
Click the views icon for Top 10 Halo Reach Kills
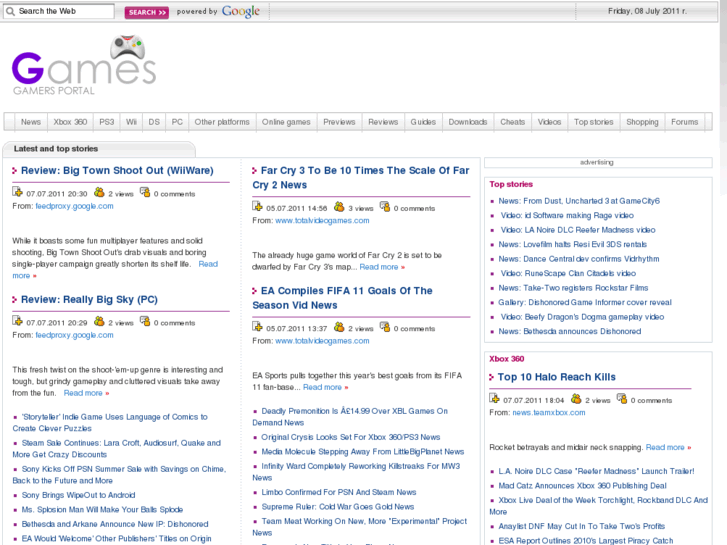tap(576, 398)
